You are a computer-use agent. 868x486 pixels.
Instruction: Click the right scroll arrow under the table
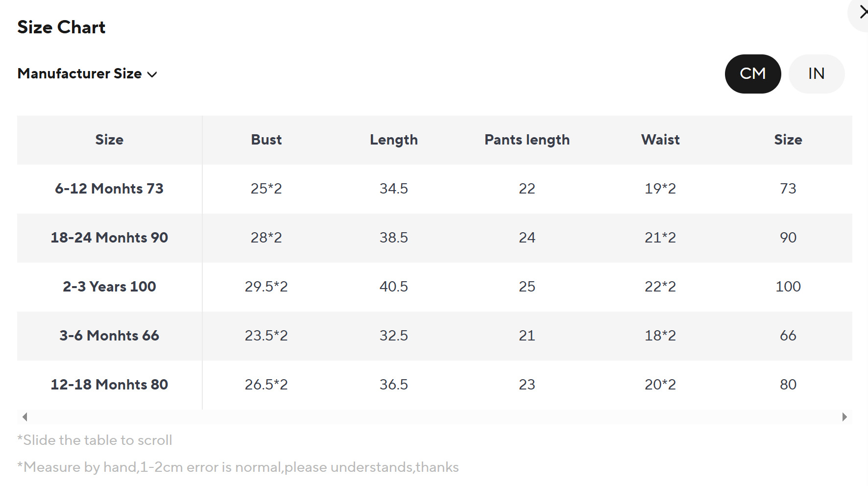(844, 417)
